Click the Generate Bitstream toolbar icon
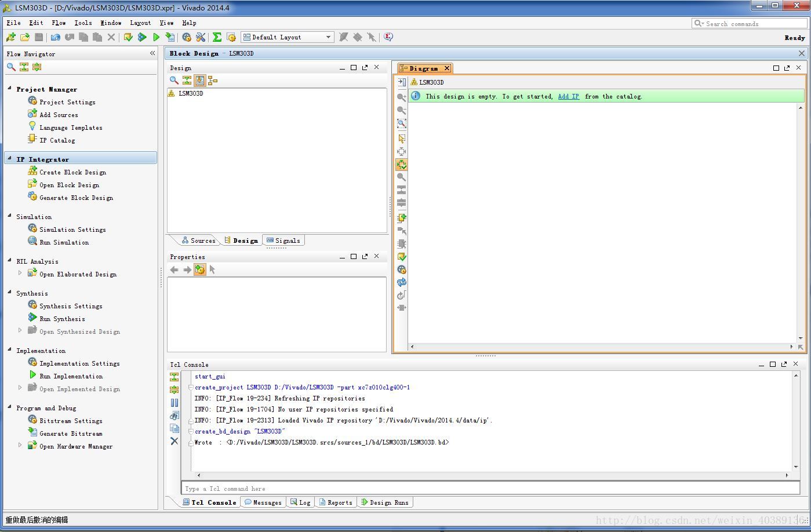This screenshot has height=532, width=811. 170,37
